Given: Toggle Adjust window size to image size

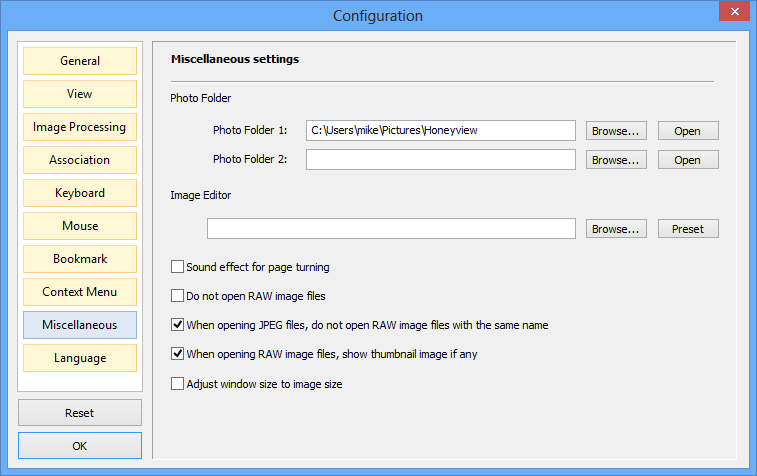Looking at the screenshot, I should point(177,384).
